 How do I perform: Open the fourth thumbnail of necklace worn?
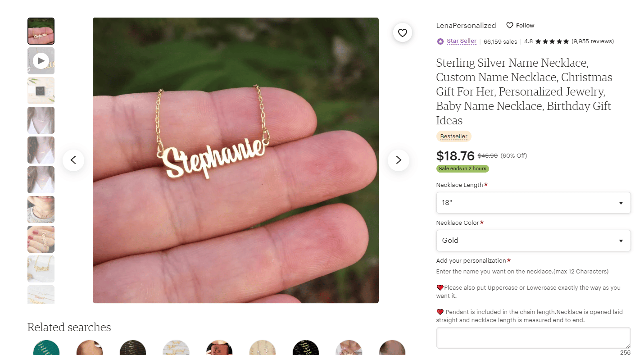click(x=41, y=120)
